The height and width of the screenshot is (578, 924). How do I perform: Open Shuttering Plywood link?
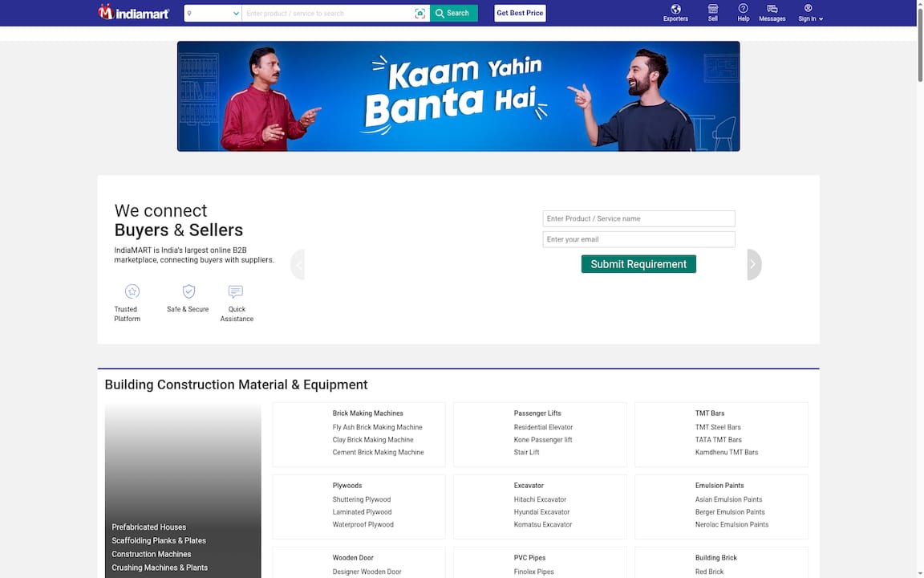[x=361, y=499]
